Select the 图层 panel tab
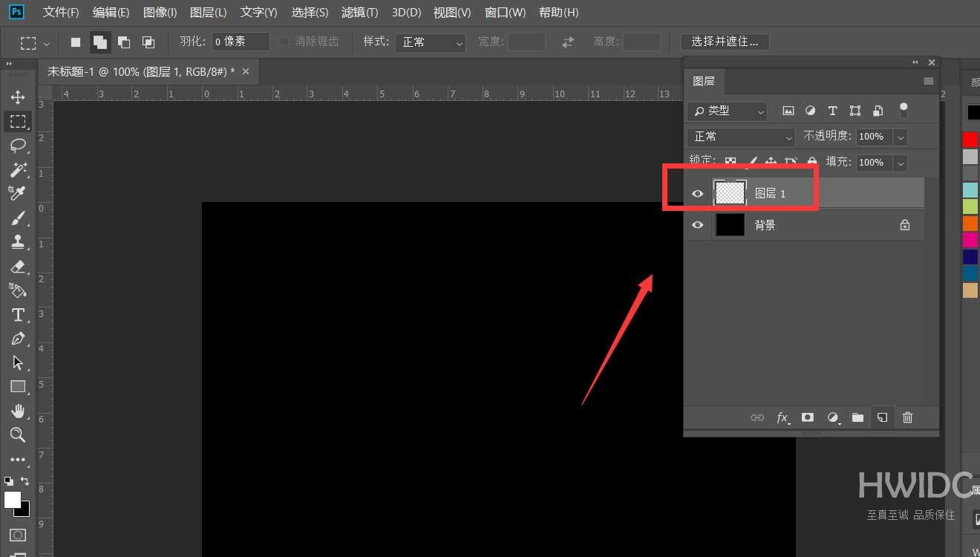Image resolution: width=980 pixels, height=557 pixels. (704, 81)
